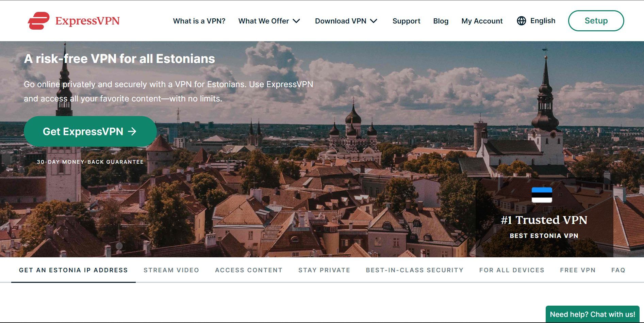Click the Setup button
644x323 pixels.
coord(596,21)
